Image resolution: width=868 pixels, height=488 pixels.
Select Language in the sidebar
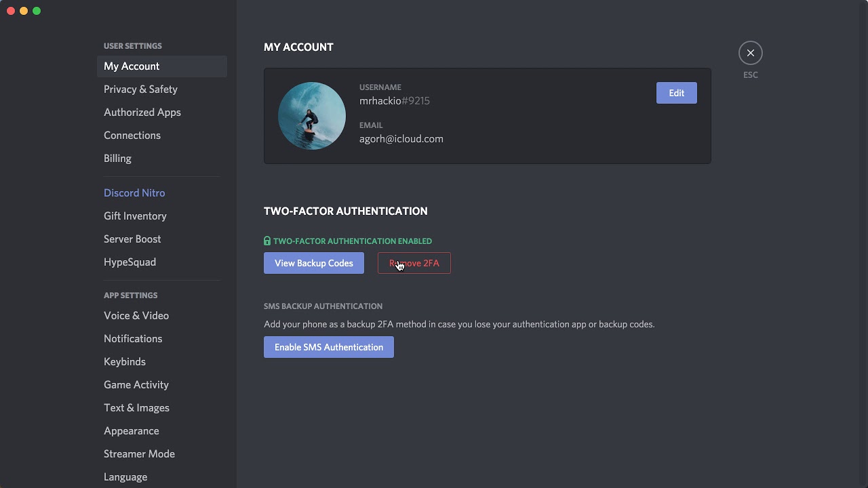pyautogui.click(x=161, y=477)
